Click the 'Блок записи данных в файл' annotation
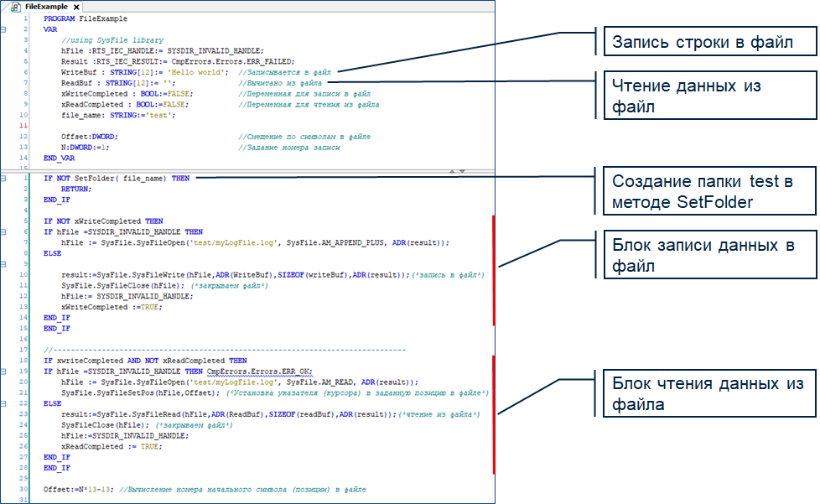 [x=706, y=255]
